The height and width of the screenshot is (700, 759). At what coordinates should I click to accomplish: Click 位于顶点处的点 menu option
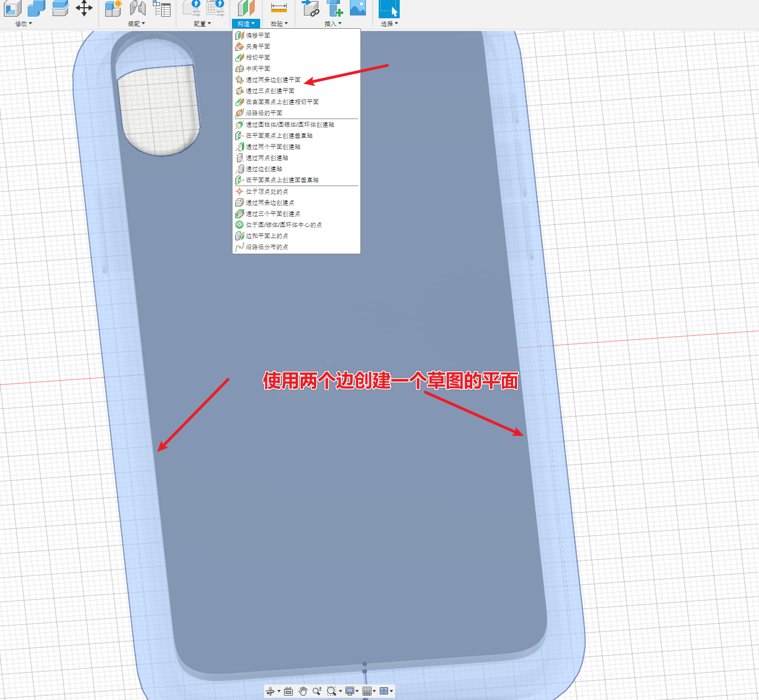(267, 192)
